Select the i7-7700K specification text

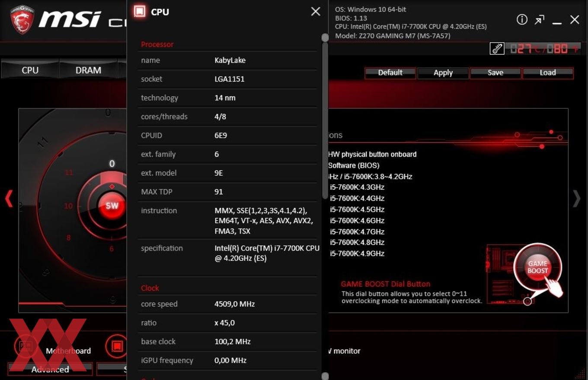[267, 253]
